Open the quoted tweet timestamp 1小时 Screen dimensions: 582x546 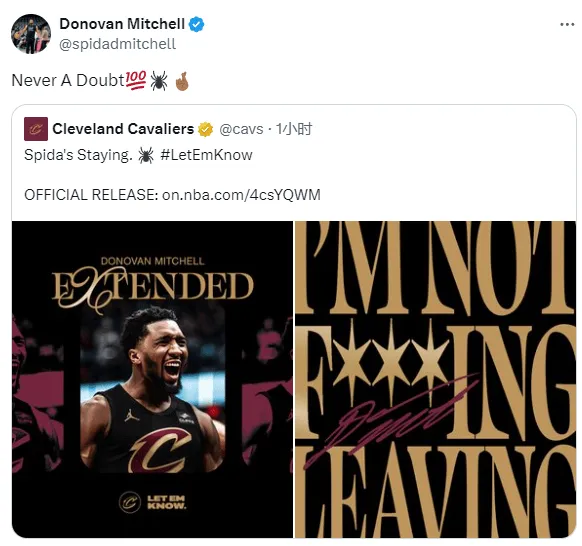(294, 129)
